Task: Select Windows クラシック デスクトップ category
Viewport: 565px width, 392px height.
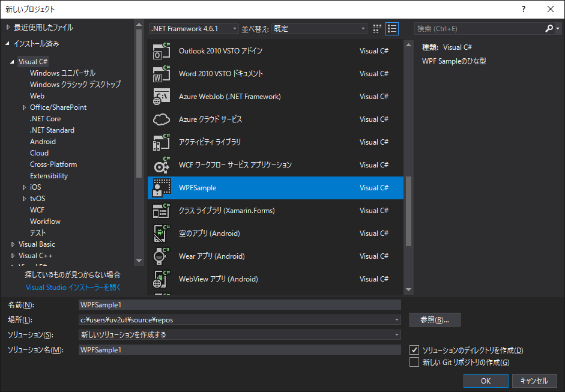Action: [x=75, y=84]
